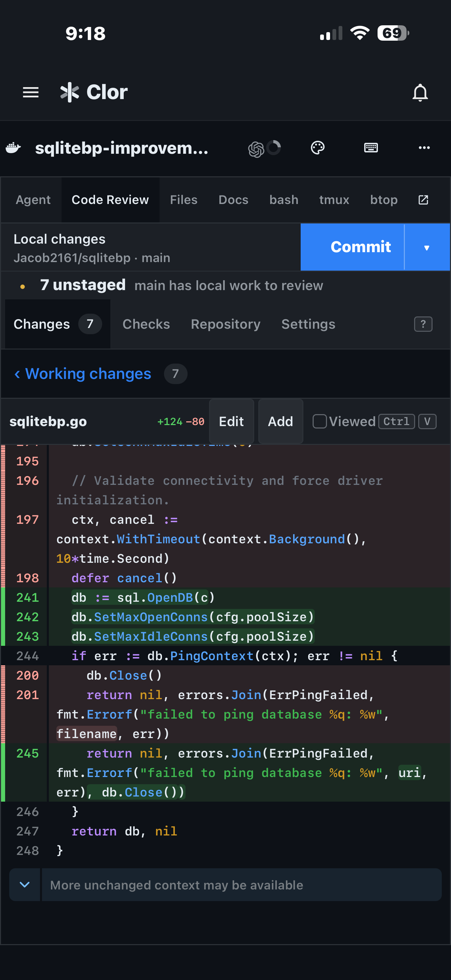Click the Ctrl keyboard shortcut badge
Viewport: 451px width, 980px height.
click(397, 421)
